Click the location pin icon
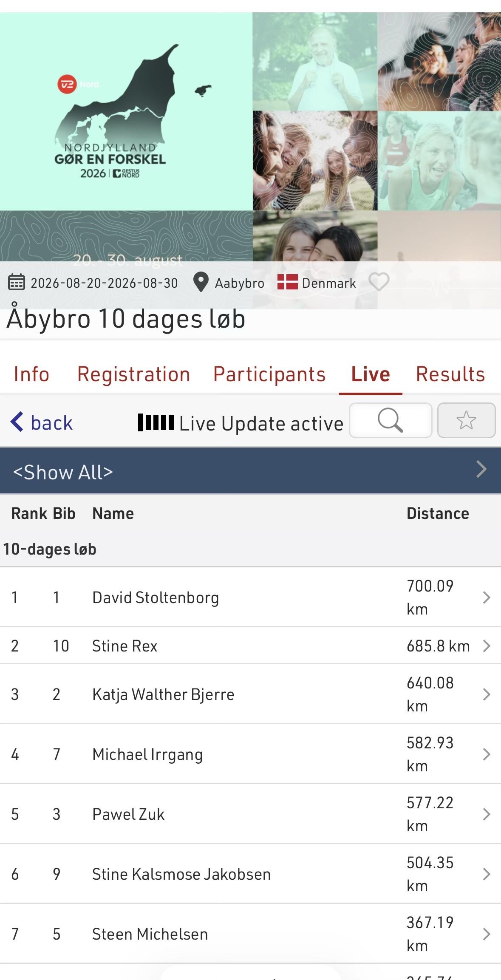This screenshot has width=501, height=980. point(201,282)
